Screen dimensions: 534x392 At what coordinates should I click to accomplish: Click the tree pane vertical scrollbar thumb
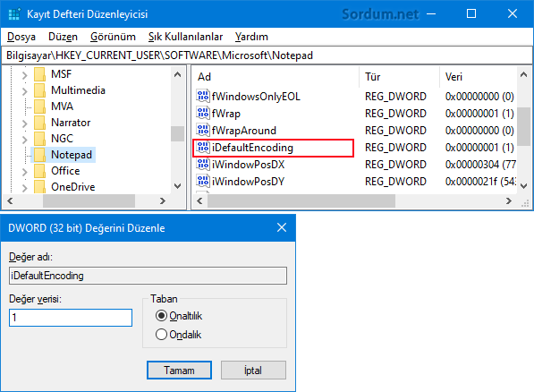point(177,133)
